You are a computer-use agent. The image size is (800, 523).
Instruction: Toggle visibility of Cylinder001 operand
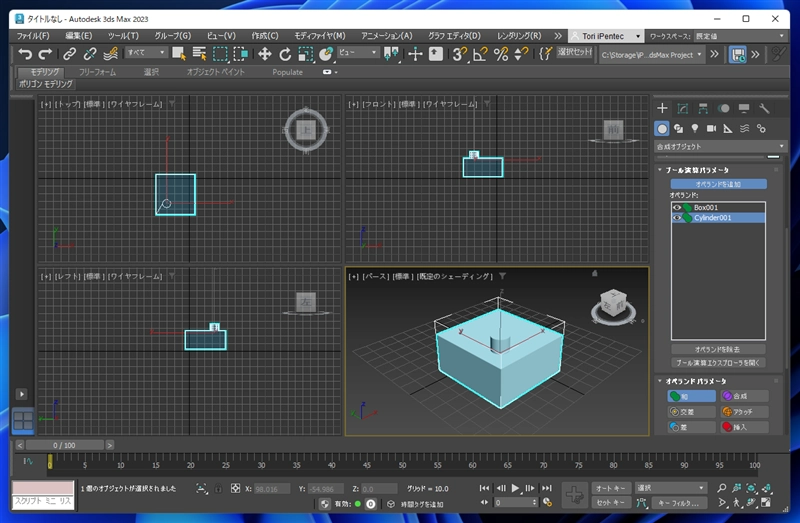click(677, 218)
